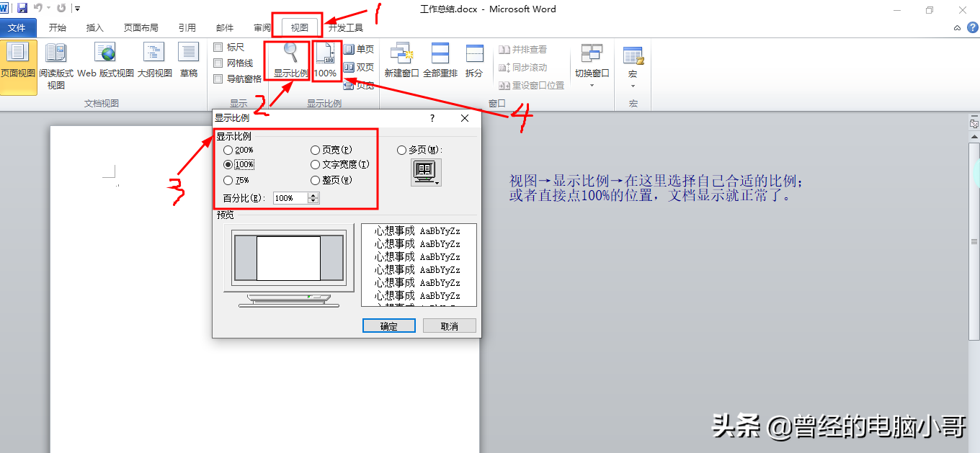Select 单页 one page view
Image resolution: width=980 pixels, height=453 pixels.
(359, 49)
